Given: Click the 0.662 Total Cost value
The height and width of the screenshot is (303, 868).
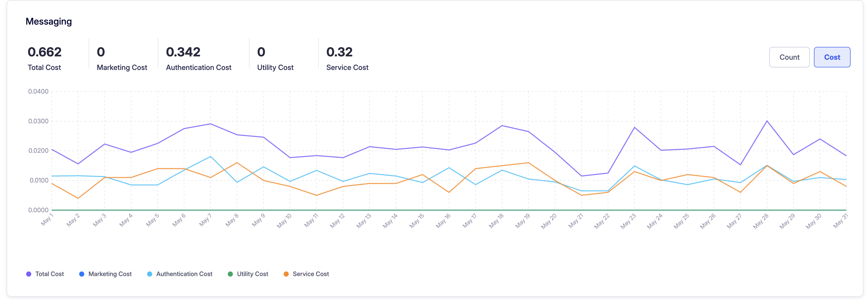Looking at the screenshot, I should pos(45,52).
